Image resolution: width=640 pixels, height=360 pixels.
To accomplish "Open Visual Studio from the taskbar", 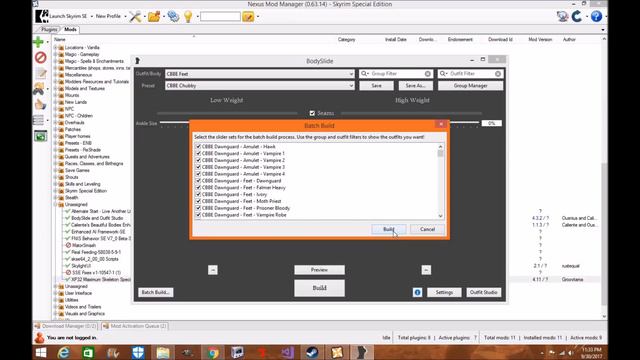I will tap(288, 353).
